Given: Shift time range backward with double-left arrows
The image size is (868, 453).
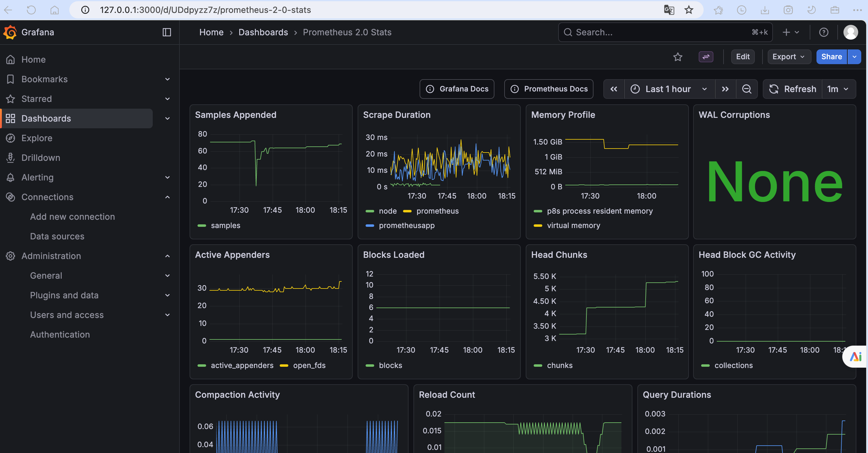Looking at the screenshot, I should pyautogui.click(x=614, y=89).
